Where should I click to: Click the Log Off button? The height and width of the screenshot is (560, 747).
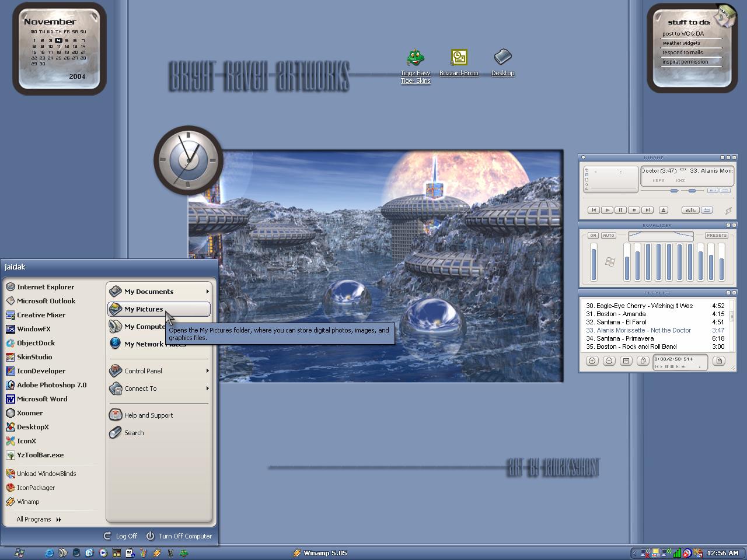click(120, 536)
